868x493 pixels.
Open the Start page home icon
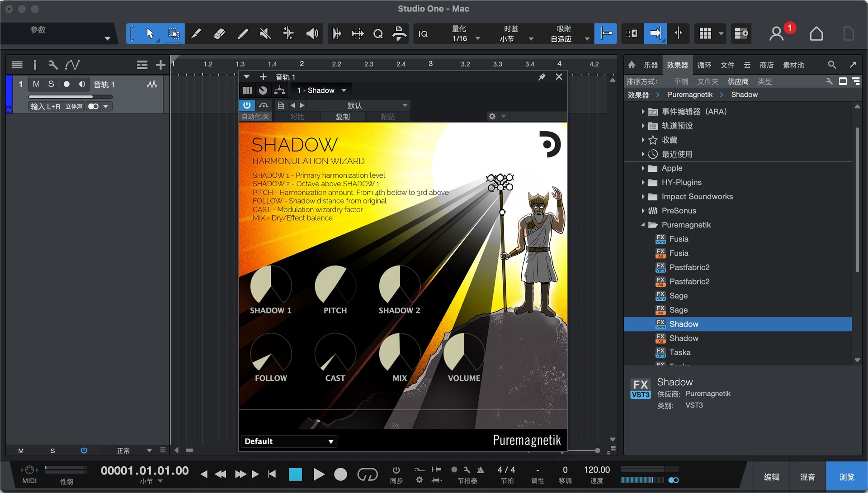816,33
